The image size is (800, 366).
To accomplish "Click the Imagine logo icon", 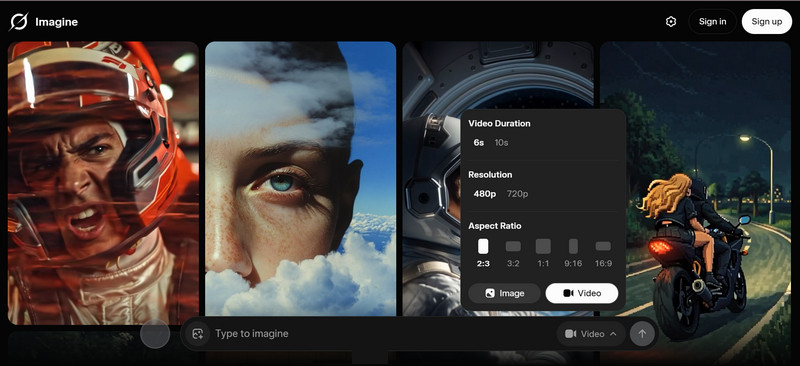I will coord(19,21).
